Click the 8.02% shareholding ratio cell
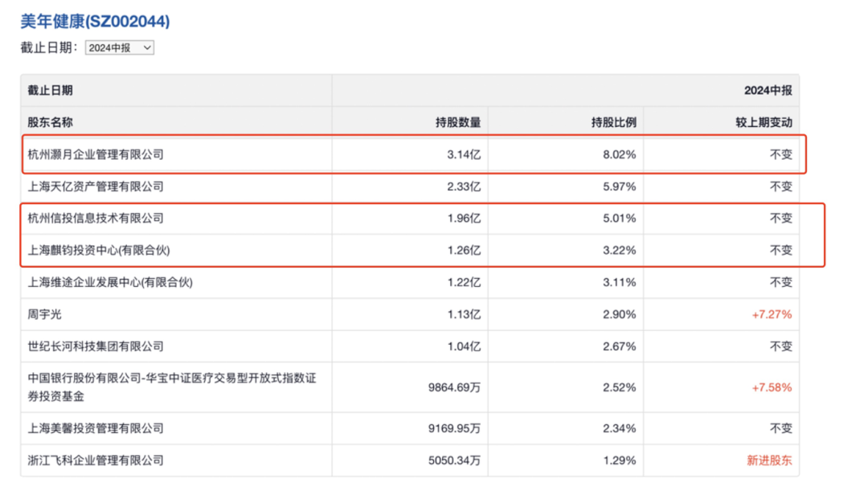The image size is (868, 491). [619, 154]
